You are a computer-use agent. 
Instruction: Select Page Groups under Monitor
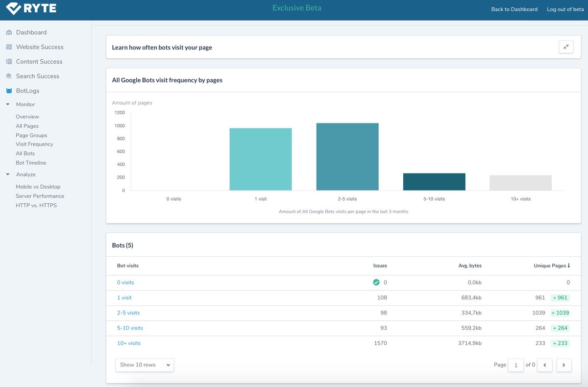pos(31,135)
